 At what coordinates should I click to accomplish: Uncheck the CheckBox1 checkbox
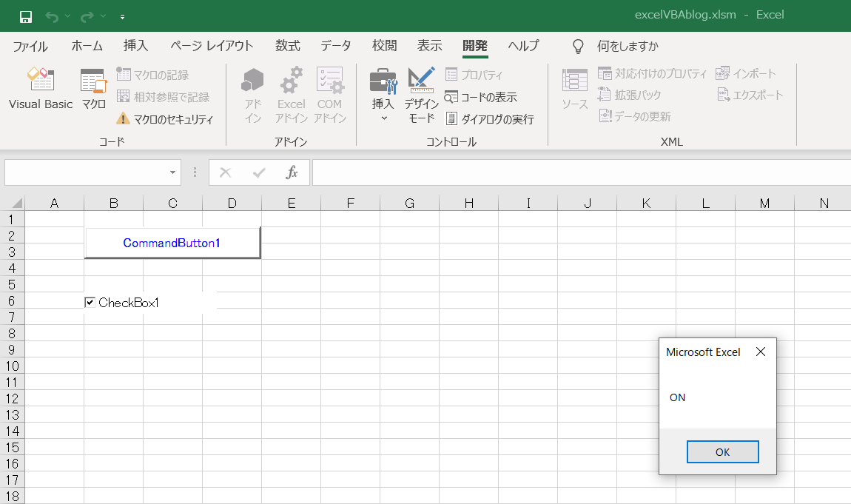coord(90,301)
